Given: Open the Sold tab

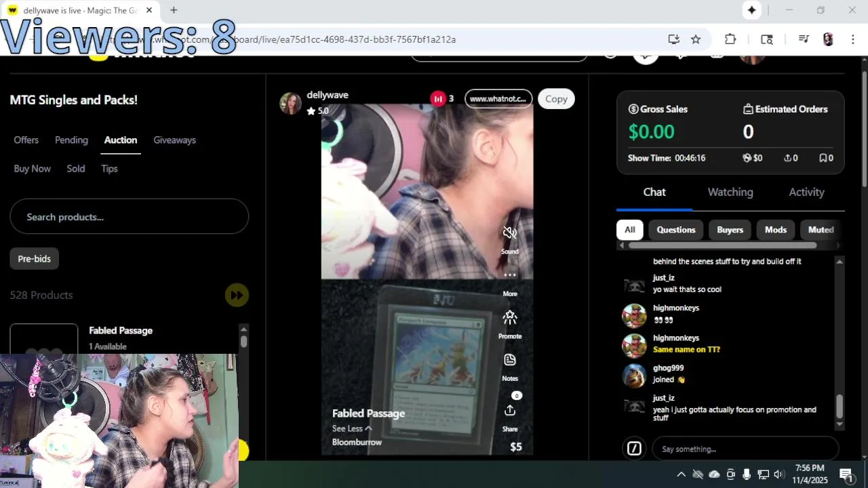Looking at the screenshot, I should (x=76, y=168).
